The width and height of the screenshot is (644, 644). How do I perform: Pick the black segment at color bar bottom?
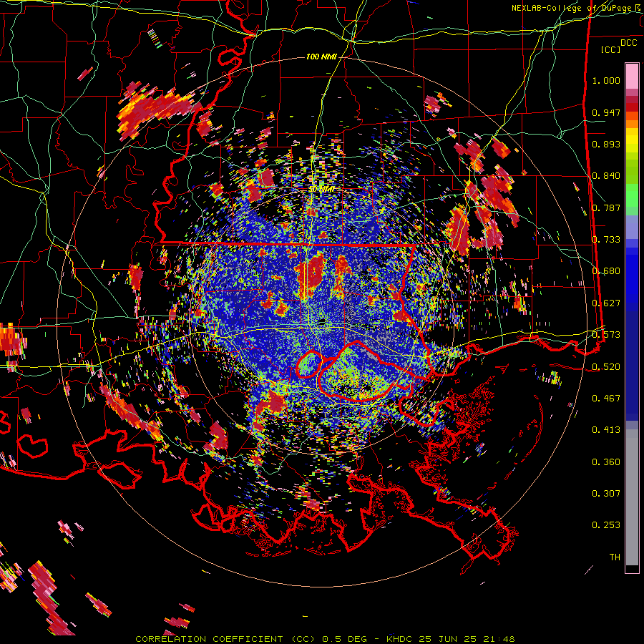click(632, 569)
